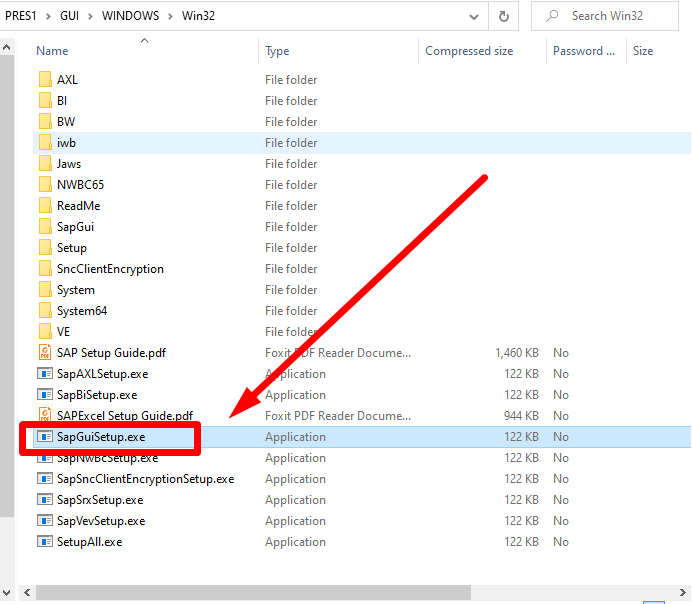
Task: Select the SAPExcel Setup Guide.pdf file name
Action: click(x=125, y=416)
